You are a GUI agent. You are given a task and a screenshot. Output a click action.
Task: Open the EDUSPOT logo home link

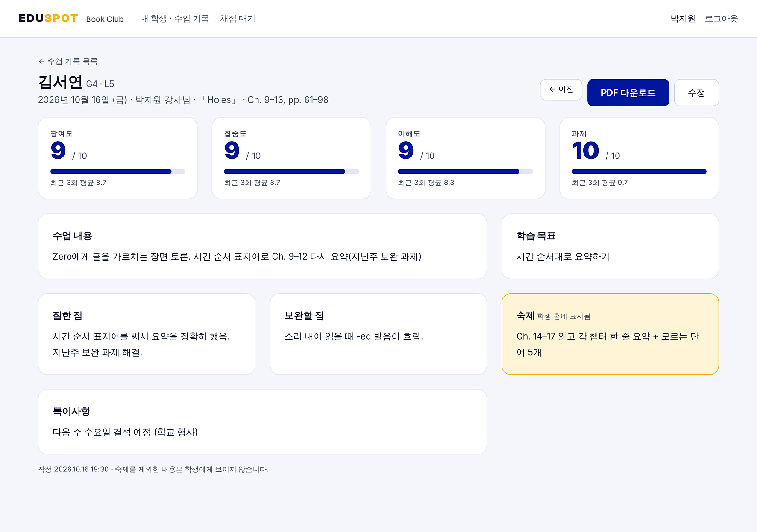tap(48, 18)
